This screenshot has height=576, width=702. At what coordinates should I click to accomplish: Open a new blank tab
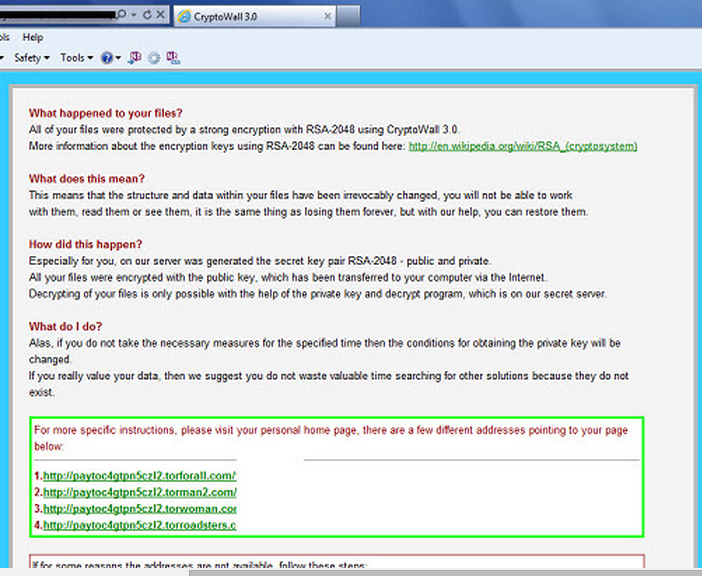[x=348, y=17]
